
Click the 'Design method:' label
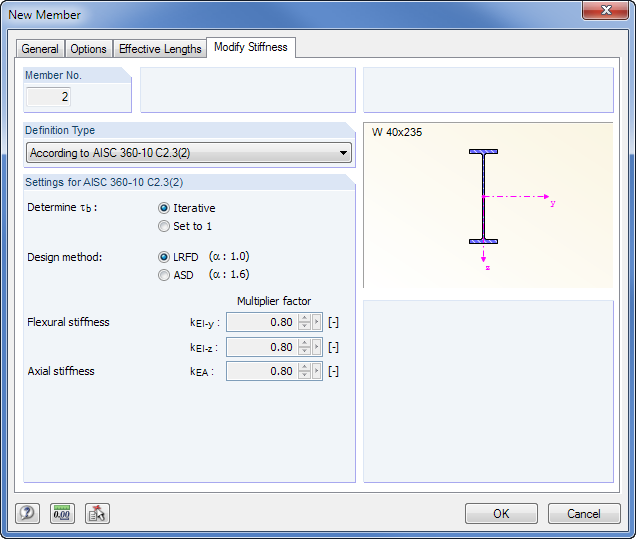point(64,257)
